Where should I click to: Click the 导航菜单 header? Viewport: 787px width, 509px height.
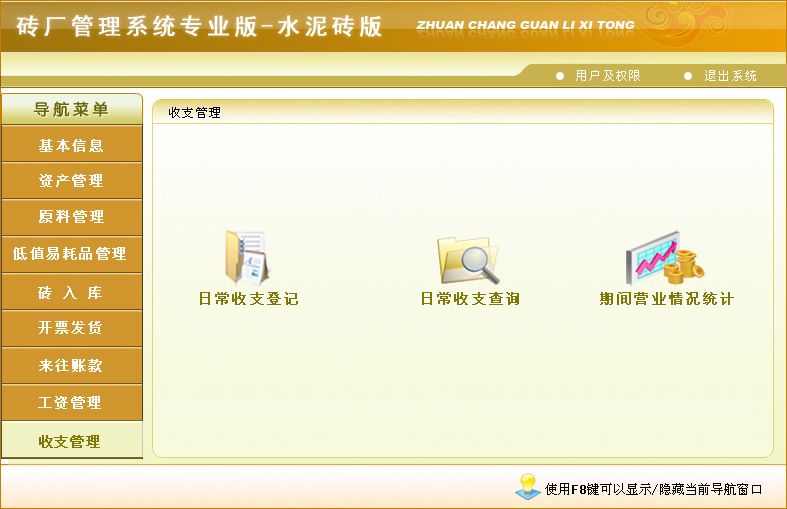[x=72, y=109]
